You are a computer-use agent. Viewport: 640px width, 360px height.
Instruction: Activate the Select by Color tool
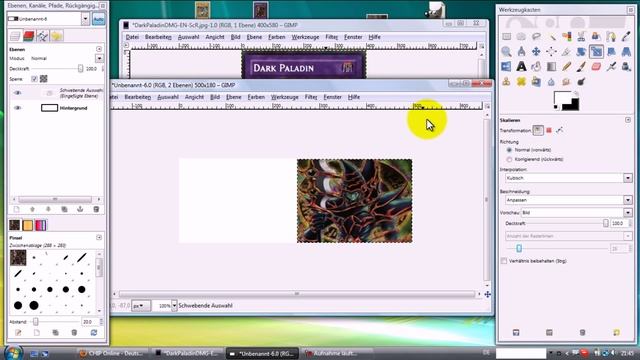(567, 37)
